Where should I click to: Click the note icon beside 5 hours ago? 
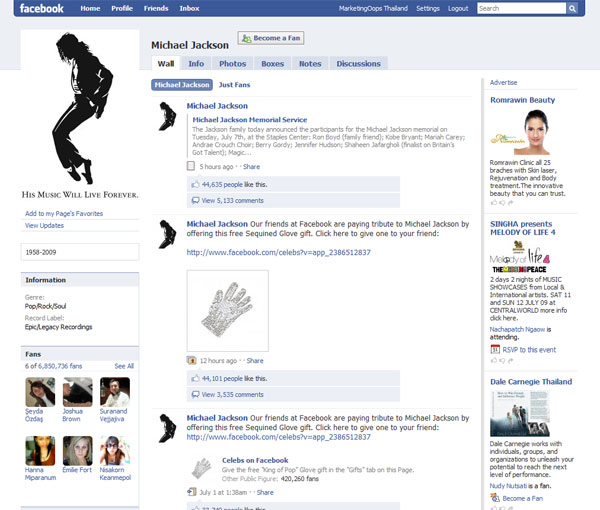click(x=191, y=166)
